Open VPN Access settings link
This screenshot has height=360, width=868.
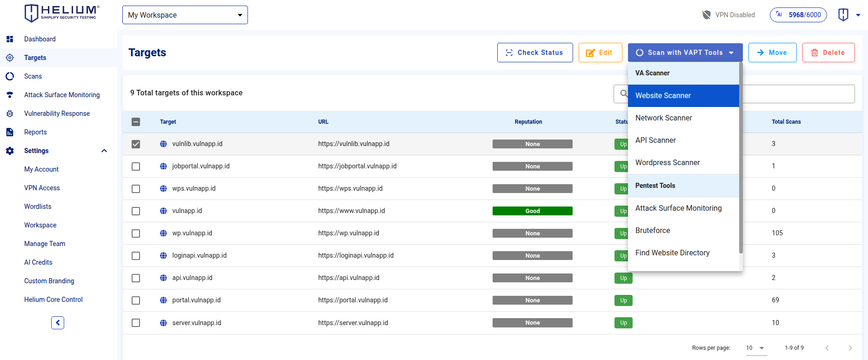tap(42, 188)
